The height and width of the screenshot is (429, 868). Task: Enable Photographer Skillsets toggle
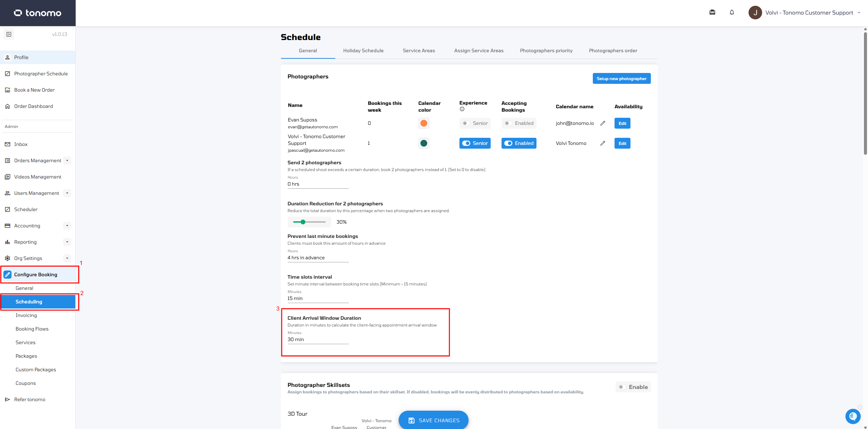click(633, 387)
